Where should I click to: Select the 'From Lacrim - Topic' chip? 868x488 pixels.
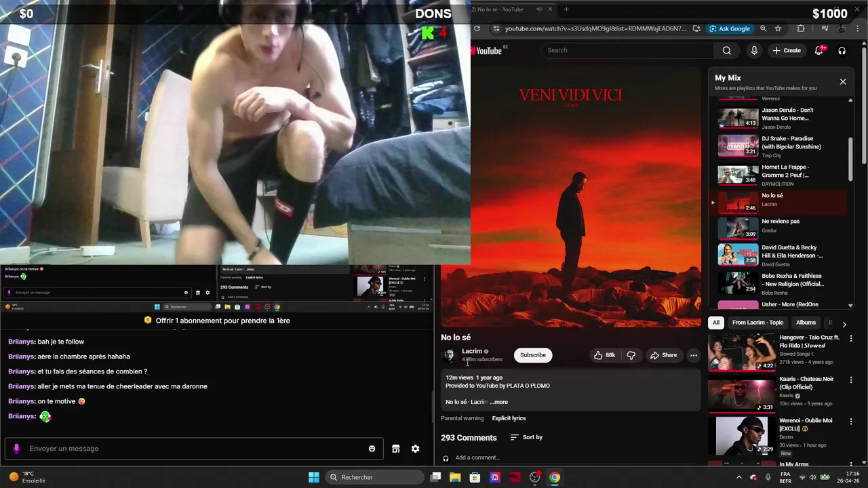pos(757,323)
